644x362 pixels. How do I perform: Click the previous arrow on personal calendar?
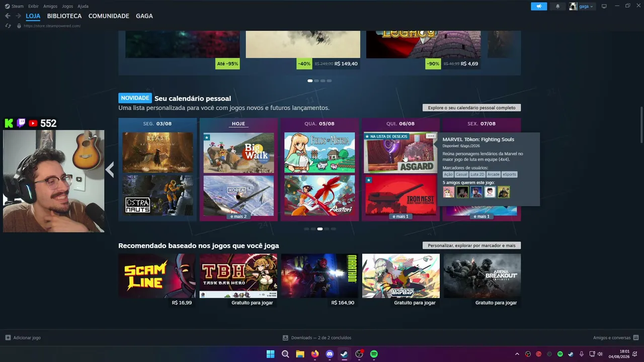tap(110, 170)
